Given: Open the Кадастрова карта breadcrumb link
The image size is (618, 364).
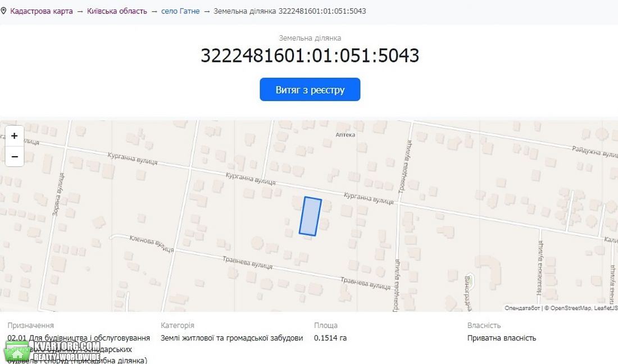Looking at the screenshot, I should [42, 11].
